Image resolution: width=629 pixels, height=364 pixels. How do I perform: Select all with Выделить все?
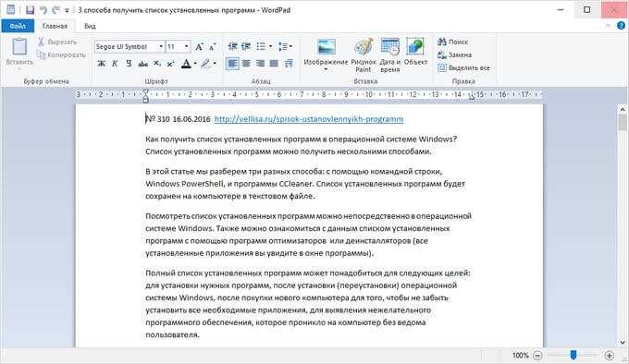pyautogui.click(x=464, y=68)
